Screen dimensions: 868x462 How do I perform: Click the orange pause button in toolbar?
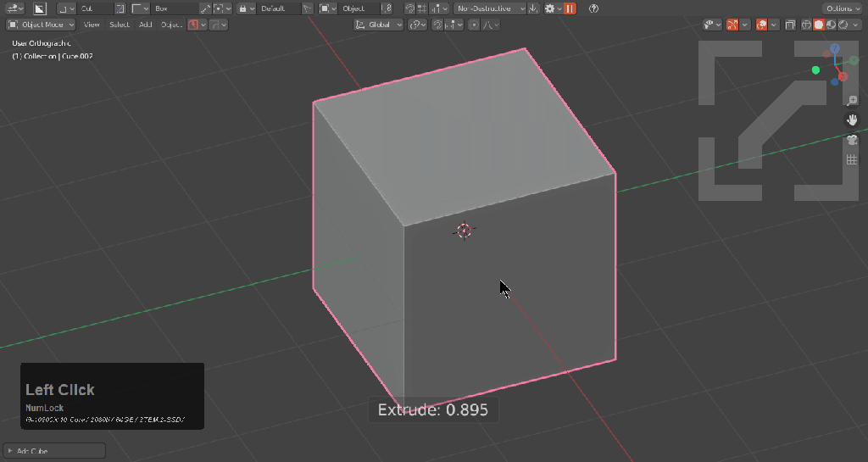pyautogui.click(x=570, y=8)
